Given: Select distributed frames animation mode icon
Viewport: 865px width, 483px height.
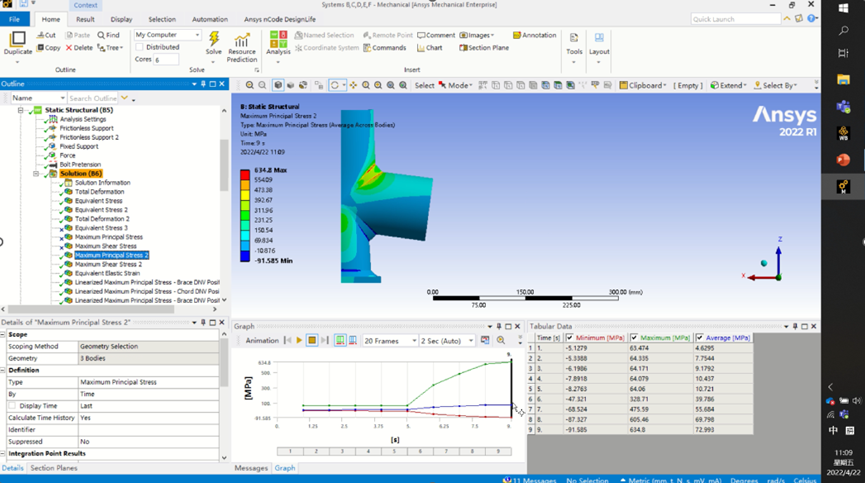Looking at the screenshot, I should pos(340,341).
